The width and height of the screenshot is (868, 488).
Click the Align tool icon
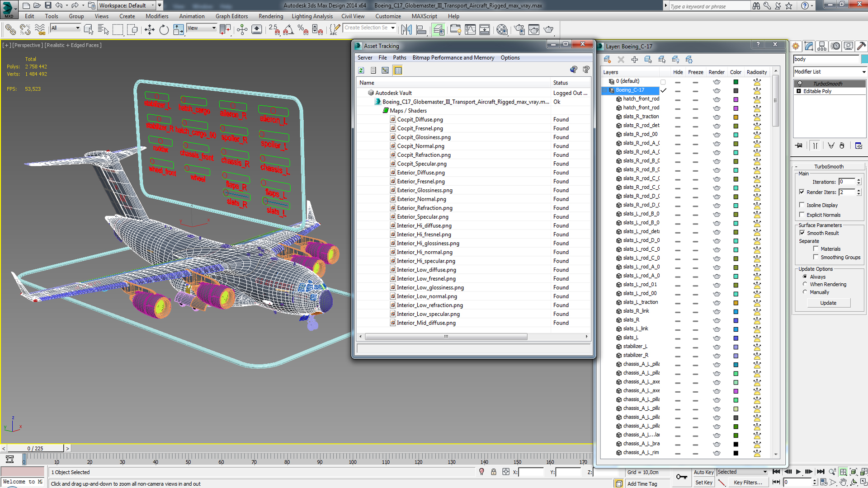[x=421, y=30]
